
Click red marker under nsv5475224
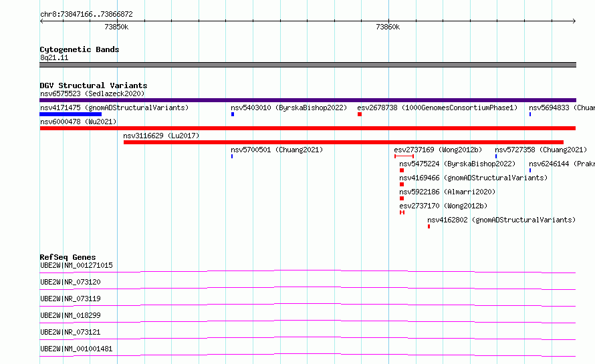(402, 170)
